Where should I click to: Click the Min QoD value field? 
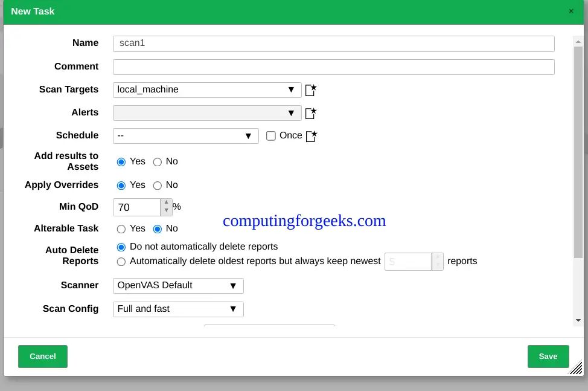pyautogui.click(x=137, y=207)
